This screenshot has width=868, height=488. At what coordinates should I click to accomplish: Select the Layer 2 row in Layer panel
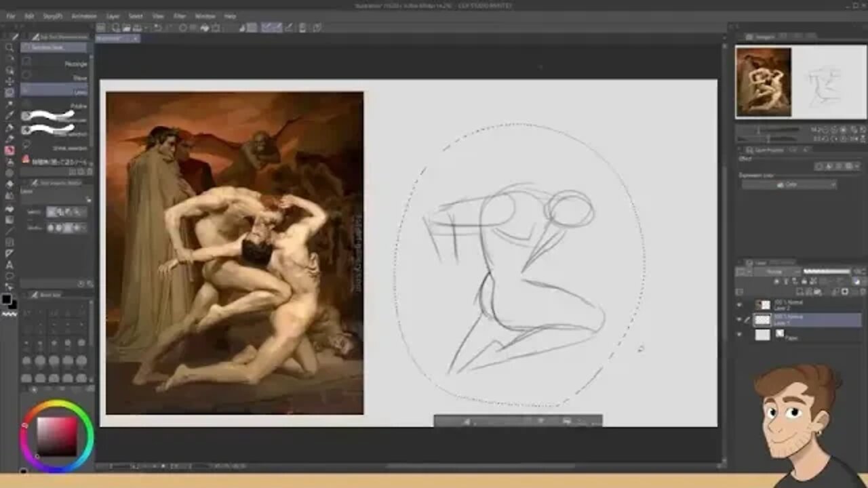pos(800,304)
